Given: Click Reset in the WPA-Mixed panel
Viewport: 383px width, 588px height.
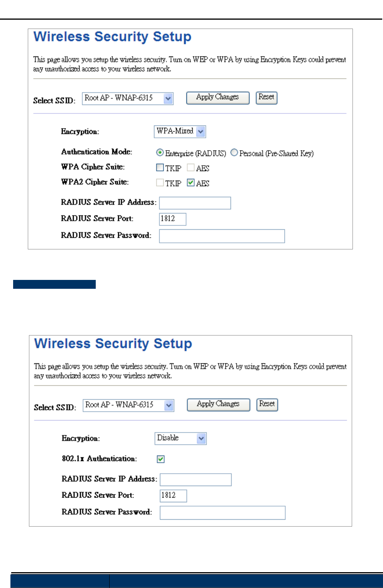Looking at the screenshot, I should [266, 98].
